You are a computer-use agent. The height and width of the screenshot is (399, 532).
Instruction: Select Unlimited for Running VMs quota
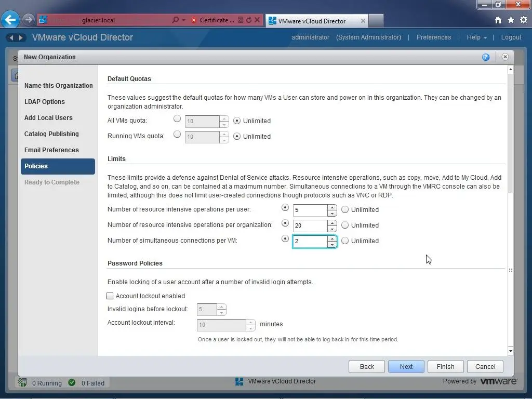click(237, 137)
